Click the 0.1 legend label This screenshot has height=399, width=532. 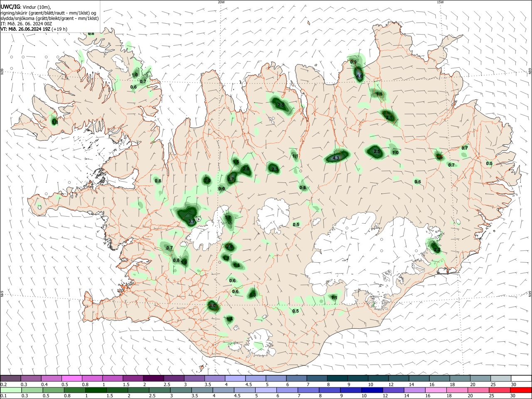[4, 396]
